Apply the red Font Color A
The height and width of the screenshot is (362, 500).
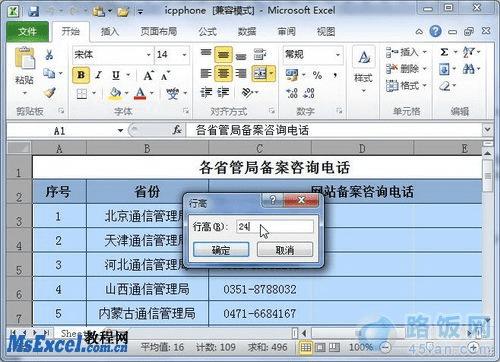[140, 94]
